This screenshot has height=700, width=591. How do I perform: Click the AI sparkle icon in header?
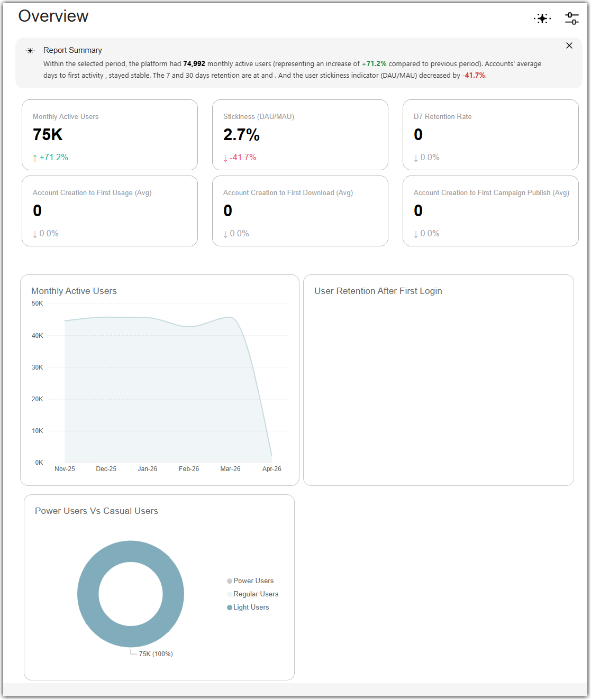pos(542,19)
